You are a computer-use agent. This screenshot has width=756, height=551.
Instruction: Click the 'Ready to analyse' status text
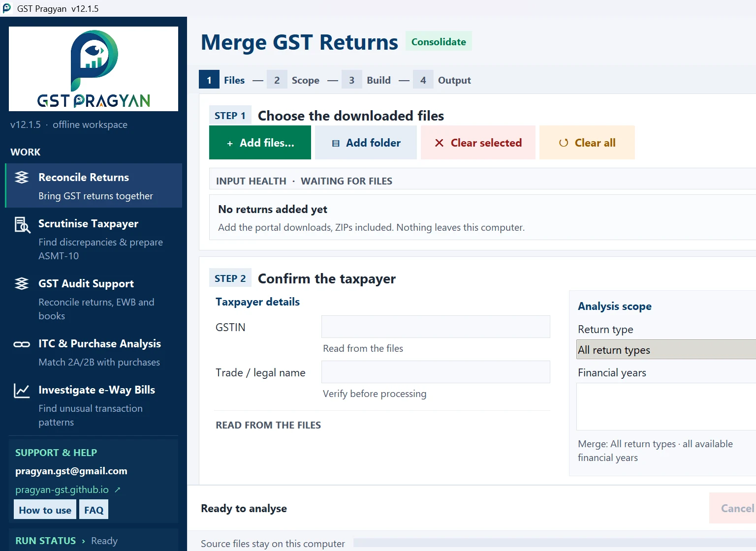point(244,508)
